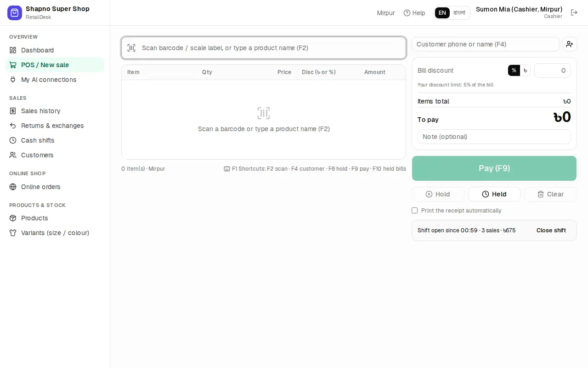The image size is (588, 368).
Task: Click the logout arrow icon
Action: click(574, 12)
